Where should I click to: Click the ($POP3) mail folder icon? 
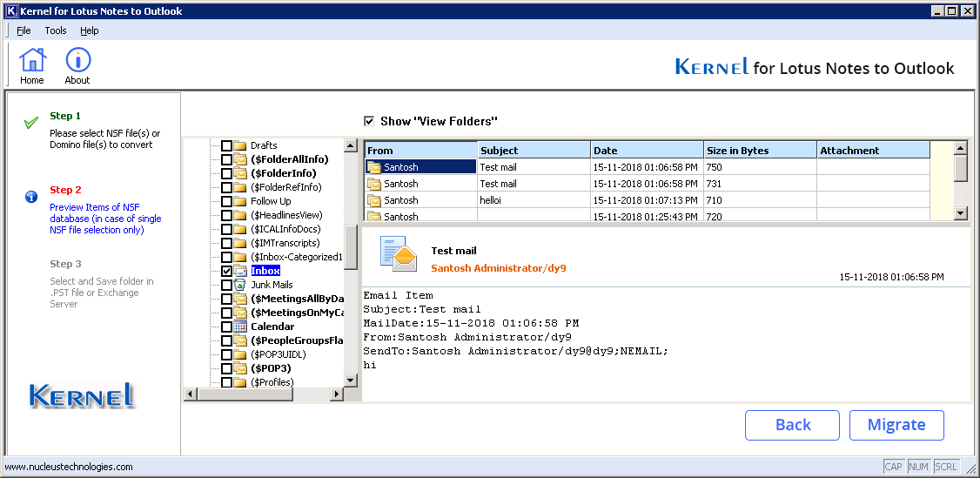pos(240,368)
